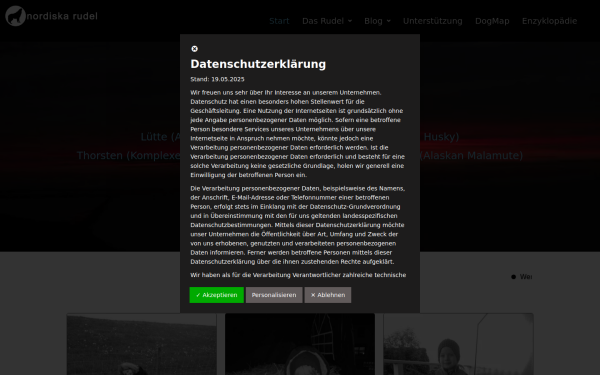Click the Husky text behind the dialog
Viewport: 600px width, 375px height.
(x=441, y=137)
